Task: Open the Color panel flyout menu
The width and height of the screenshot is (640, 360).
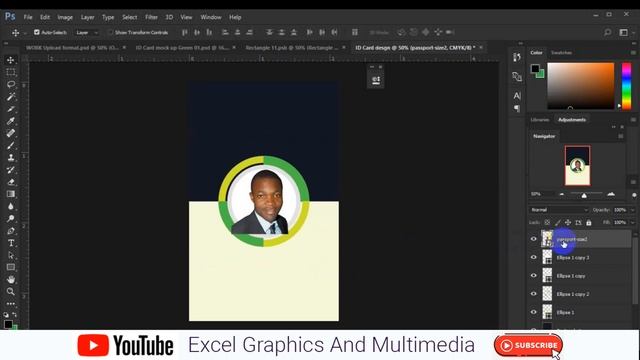Action: point(633,53)
